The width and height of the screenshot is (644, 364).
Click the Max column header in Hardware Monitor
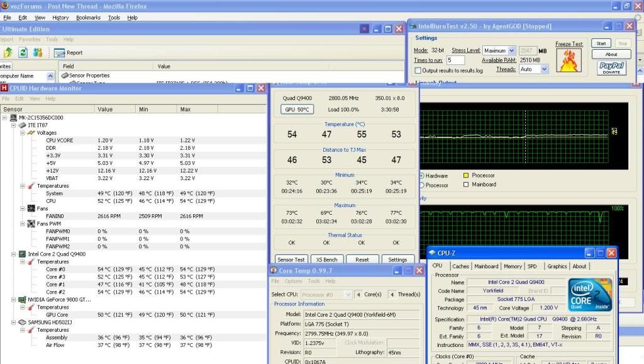[x=197, y=110]
